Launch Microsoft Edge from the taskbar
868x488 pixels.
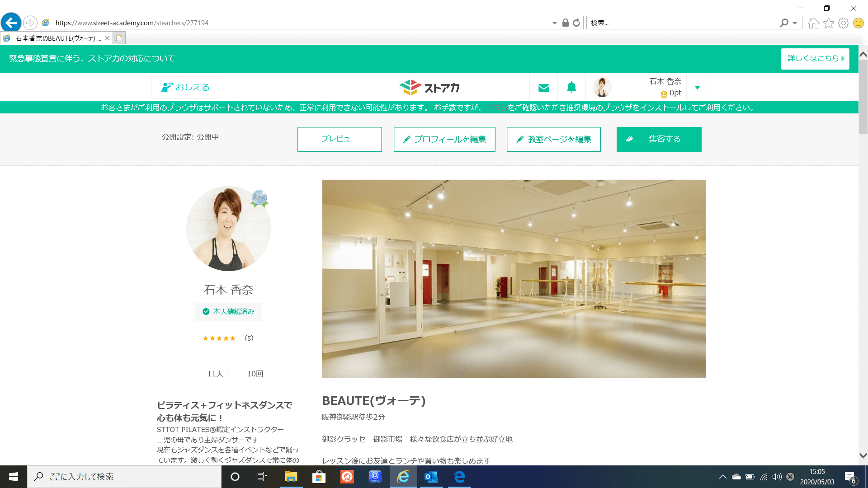459,477
